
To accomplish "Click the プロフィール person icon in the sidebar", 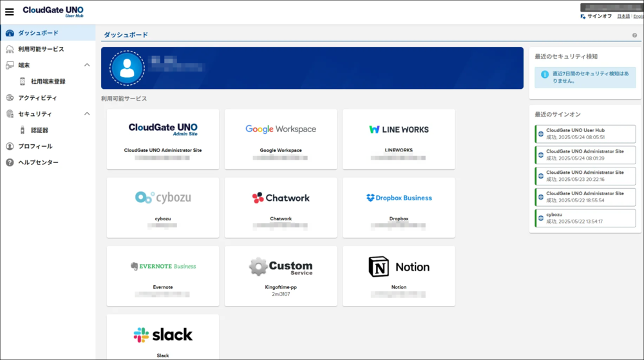I will coord(10,146).
